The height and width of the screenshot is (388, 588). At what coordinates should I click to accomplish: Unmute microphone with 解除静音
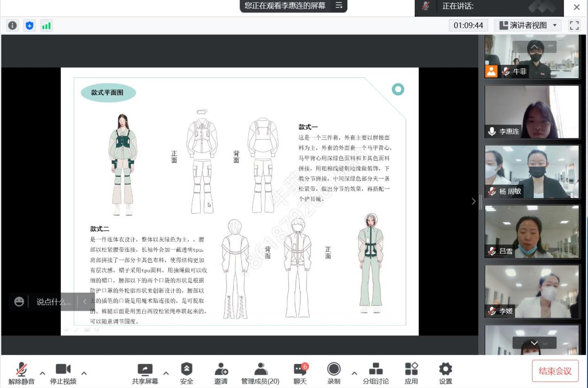[21, 373]
